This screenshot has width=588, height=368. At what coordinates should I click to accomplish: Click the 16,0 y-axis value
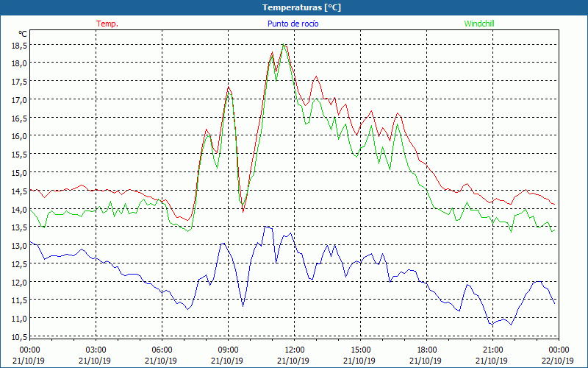(x=21, y=136)
